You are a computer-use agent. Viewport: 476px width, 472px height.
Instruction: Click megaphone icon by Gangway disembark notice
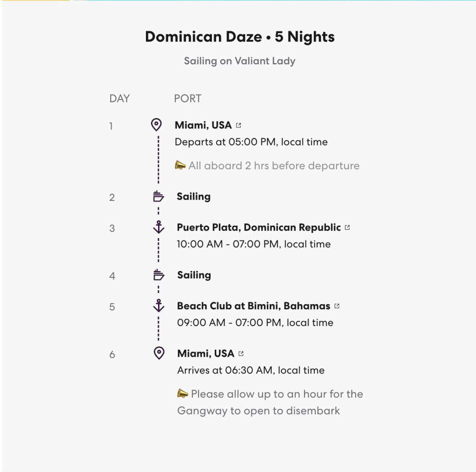183,394
